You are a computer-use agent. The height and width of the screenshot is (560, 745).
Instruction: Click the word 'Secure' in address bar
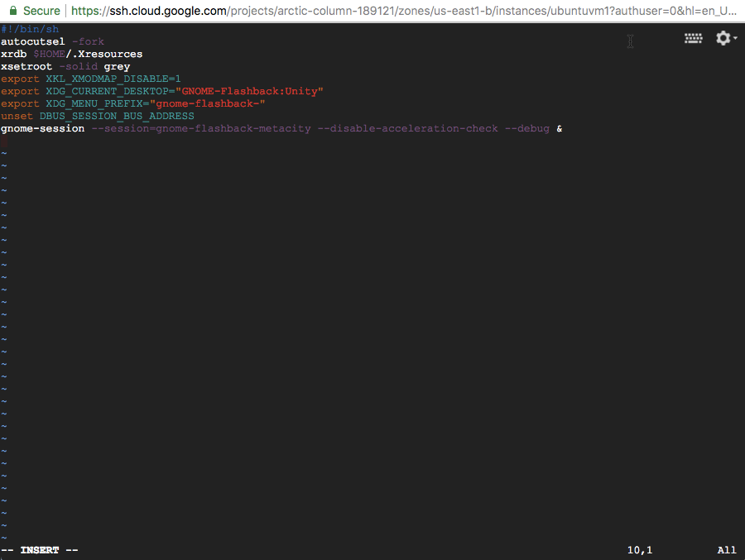(41, 11)
